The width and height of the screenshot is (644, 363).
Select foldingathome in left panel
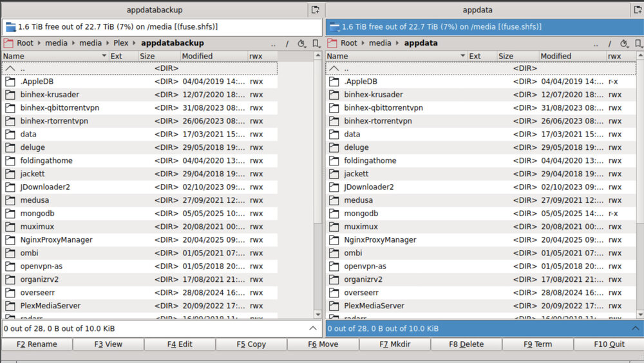pos(140,161)
